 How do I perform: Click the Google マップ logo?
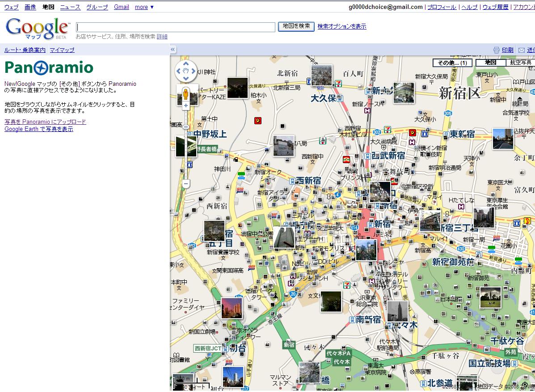click(x=38, y=29)
